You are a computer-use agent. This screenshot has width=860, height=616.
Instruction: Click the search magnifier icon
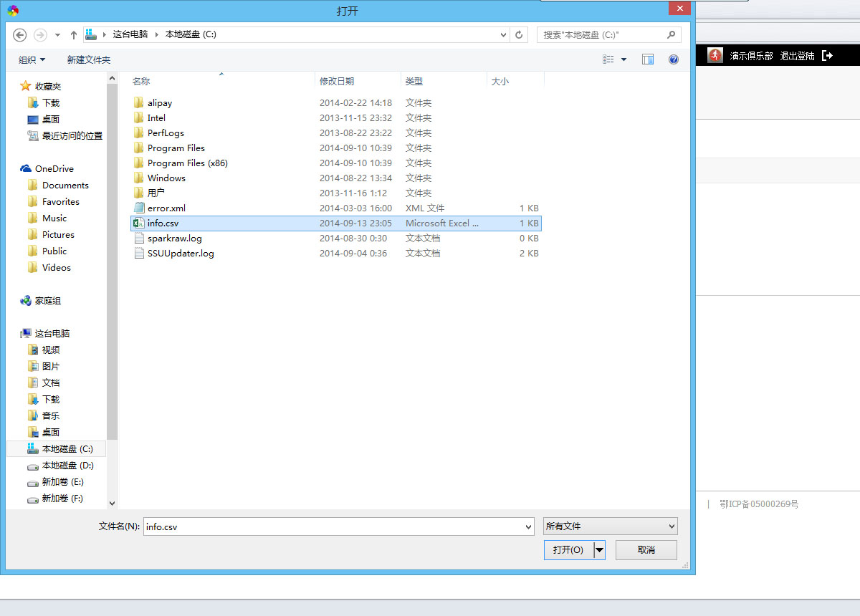(671, 34)
